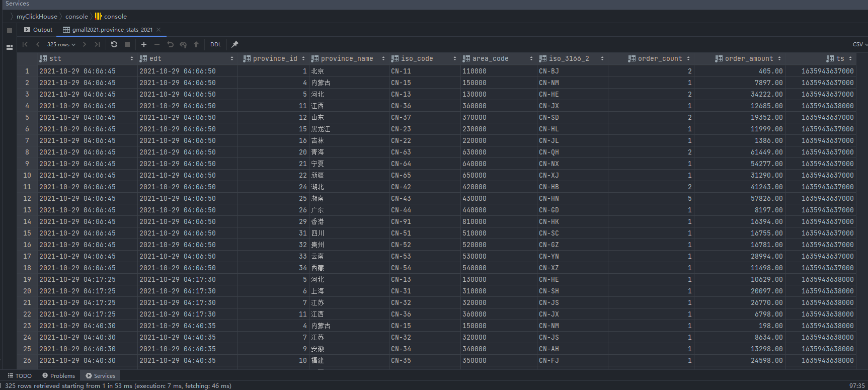Submit changes to database

click(x=196, y=44)
